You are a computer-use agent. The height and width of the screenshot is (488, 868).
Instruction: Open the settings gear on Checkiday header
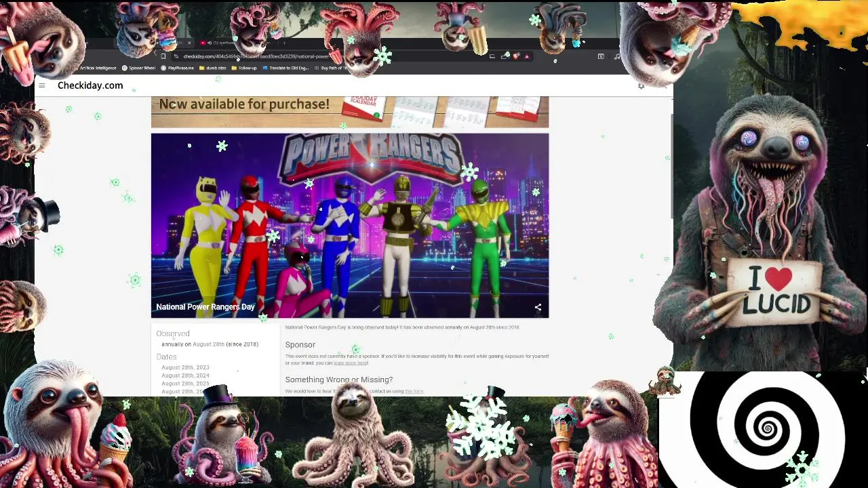tap(641, 86)
